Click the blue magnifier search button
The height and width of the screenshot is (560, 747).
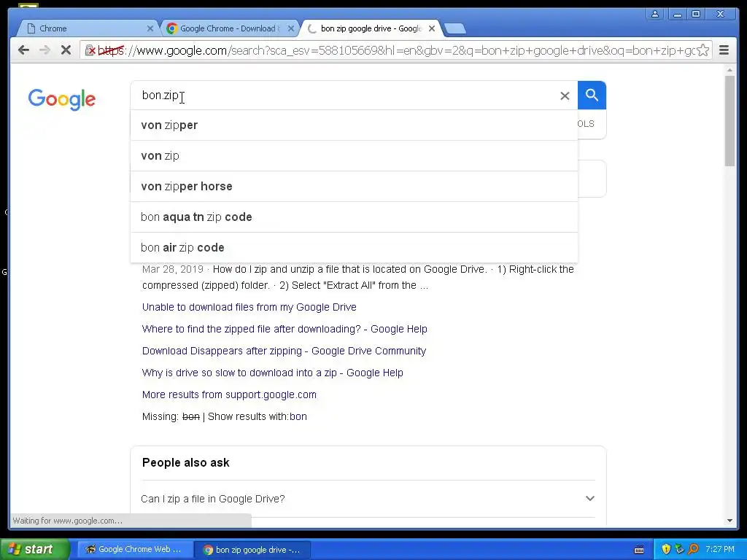click(592, 96)
